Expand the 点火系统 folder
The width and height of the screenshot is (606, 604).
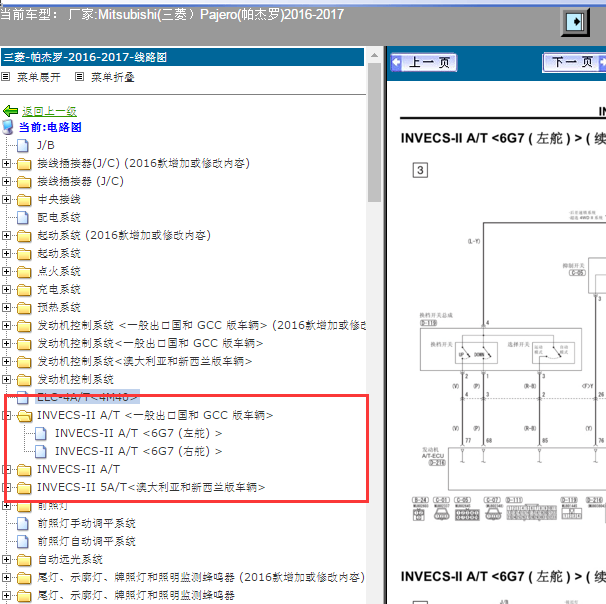[x=6, y=271]
